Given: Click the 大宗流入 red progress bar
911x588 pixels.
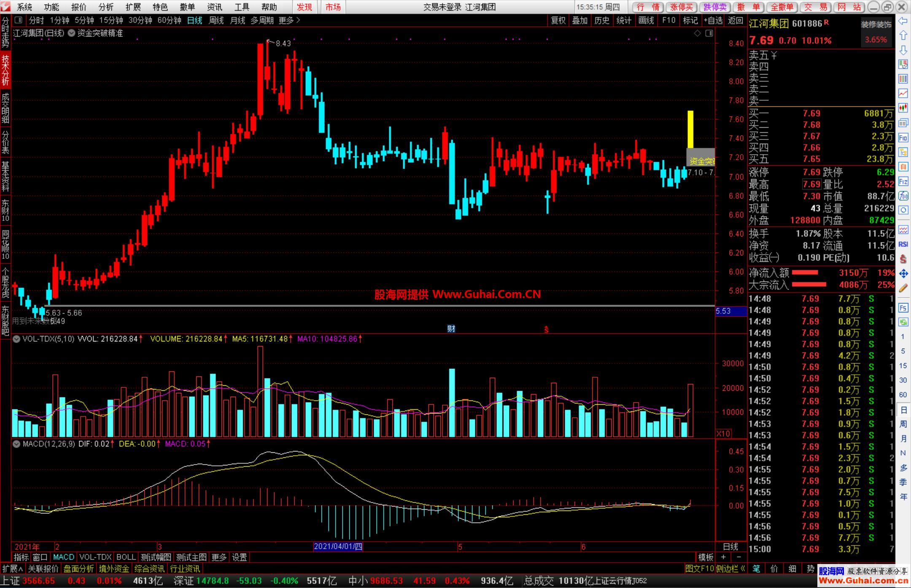Looking at the screenshot, I should 809,285.
